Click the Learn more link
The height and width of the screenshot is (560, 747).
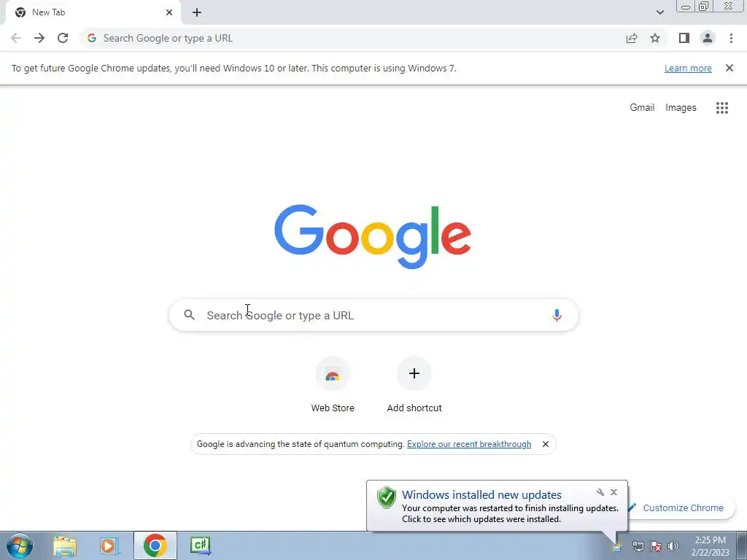point(688,68)
